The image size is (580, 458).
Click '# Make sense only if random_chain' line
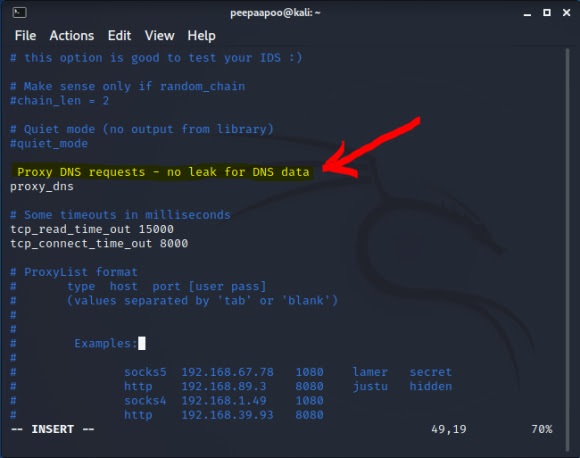pyautogui.click(x=128, y=86)
